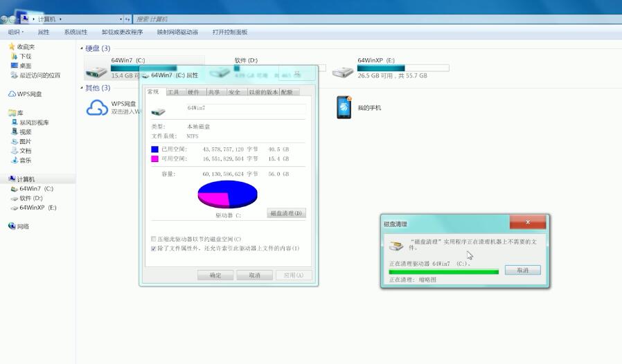
Task: Select 收藏夹 star icon in sidebar
Action: click(x=12, y=46)
